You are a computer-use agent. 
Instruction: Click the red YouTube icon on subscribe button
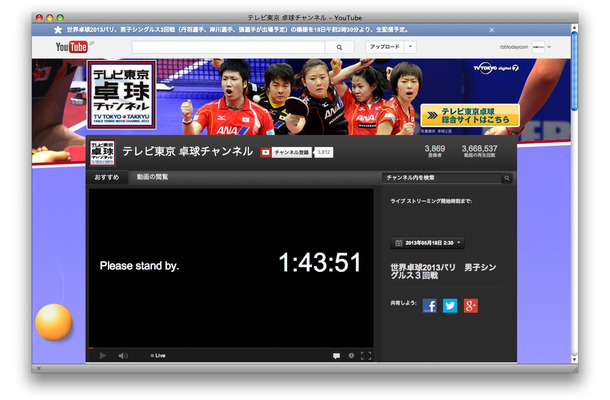265,153
